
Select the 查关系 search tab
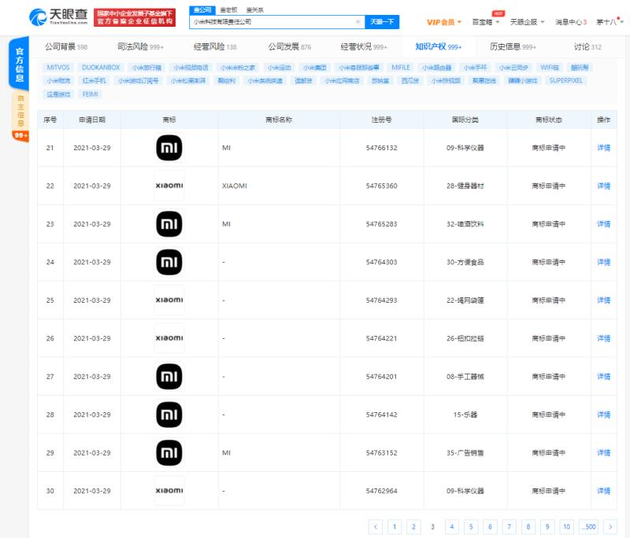click(x=255, y=10)
